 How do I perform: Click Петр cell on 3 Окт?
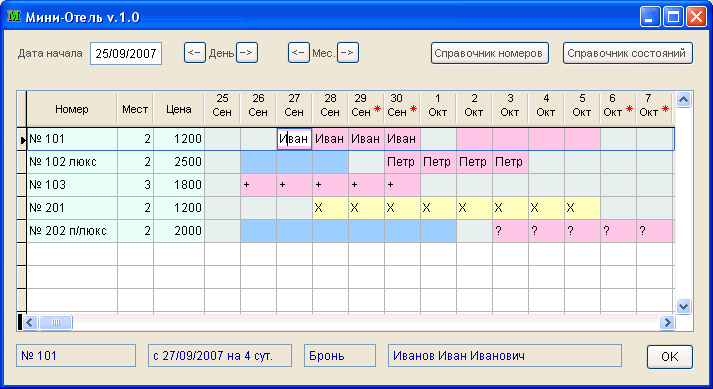510,162
